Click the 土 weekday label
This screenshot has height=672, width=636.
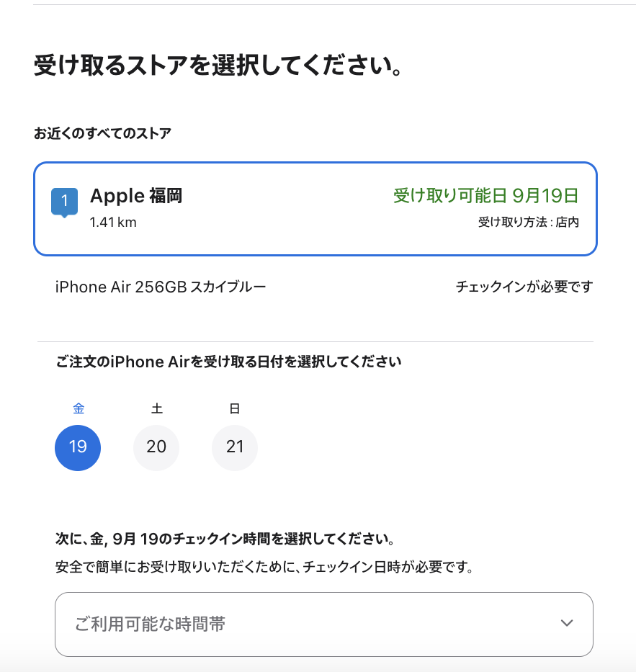(x=157, y=408)
